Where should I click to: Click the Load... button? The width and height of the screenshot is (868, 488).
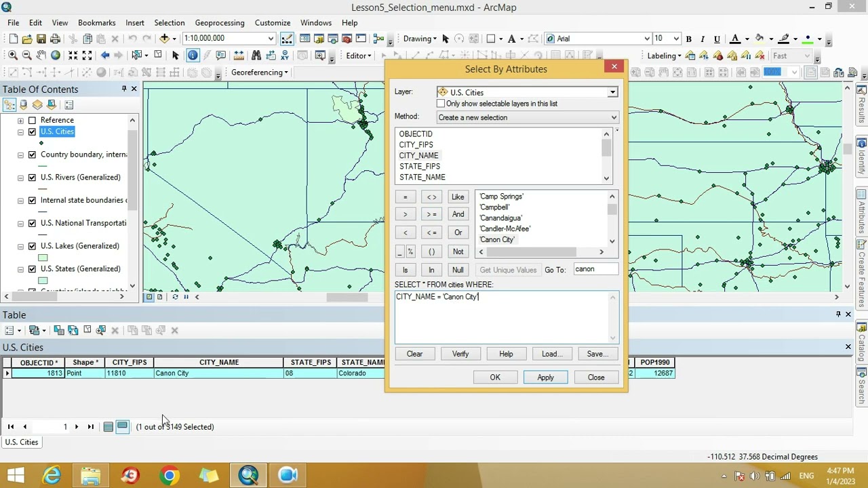point(552,354)
